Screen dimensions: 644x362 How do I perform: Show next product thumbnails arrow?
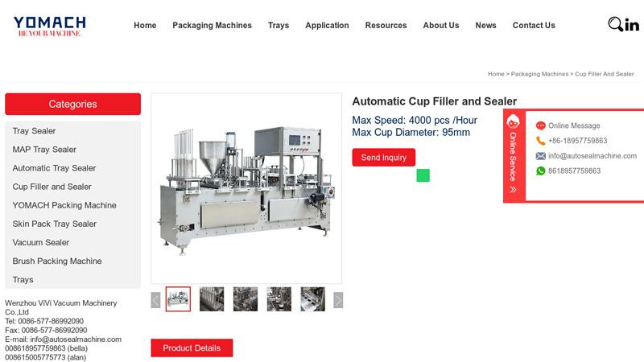[x=338, y=300]
